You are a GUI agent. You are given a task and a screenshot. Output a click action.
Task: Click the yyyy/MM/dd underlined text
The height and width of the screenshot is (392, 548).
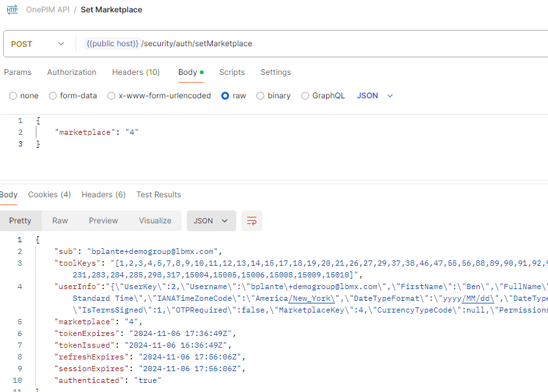pyautogui.click(x=478, y=298)
